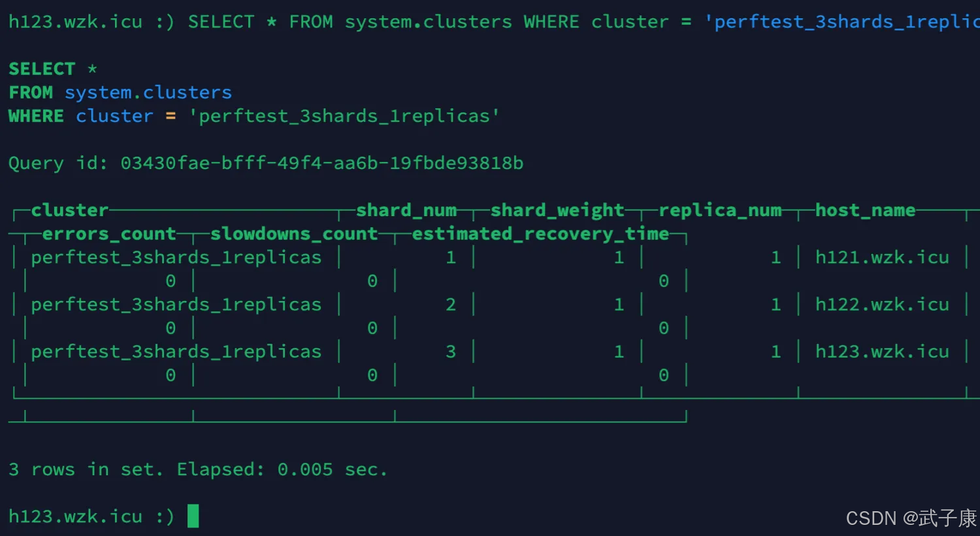
Task: Click the cluster column header
Action: [x=69, y=210]
